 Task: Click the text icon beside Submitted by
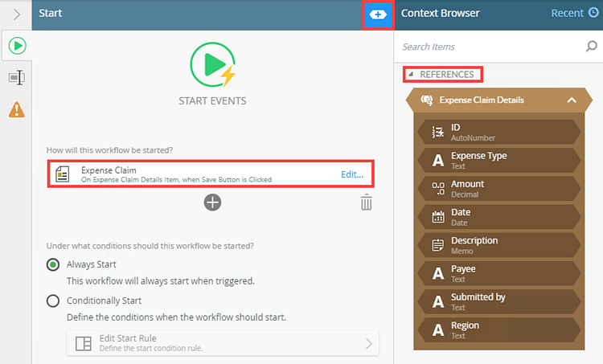(x=437, y=302)
